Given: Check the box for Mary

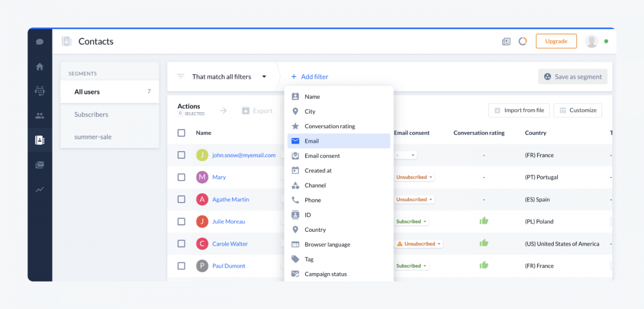Looking at the screenshot, I should click(181, 177).
